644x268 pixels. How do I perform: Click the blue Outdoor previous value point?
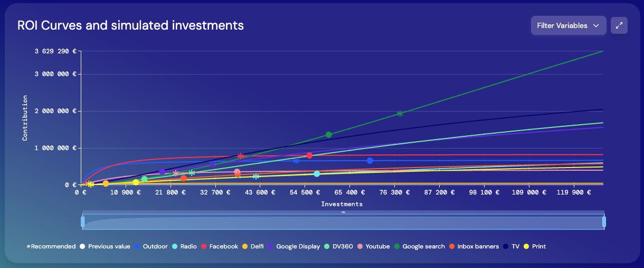[x=370, y=161]
